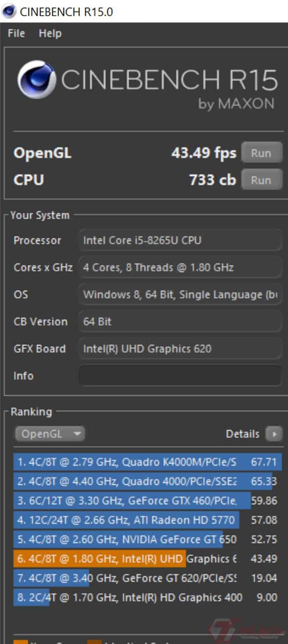Run the OpenGL benchmark test
This screenshot has width=288, height=644.
click(261, 153)
